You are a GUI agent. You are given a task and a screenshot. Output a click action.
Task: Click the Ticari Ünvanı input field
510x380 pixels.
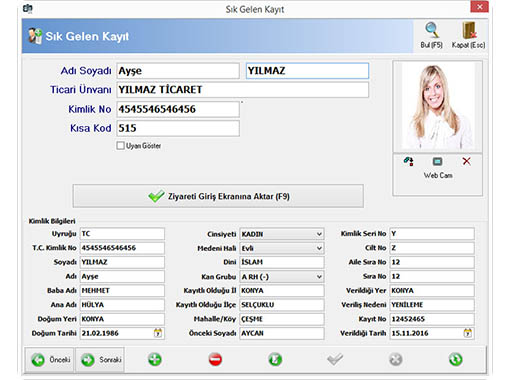tap(243, 90)
